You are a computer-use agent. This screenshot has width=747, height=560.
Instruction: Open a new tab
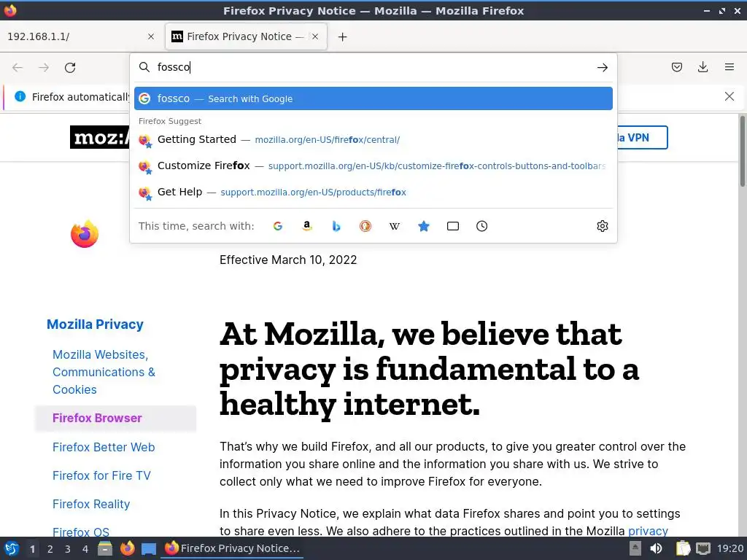(343, 36)
